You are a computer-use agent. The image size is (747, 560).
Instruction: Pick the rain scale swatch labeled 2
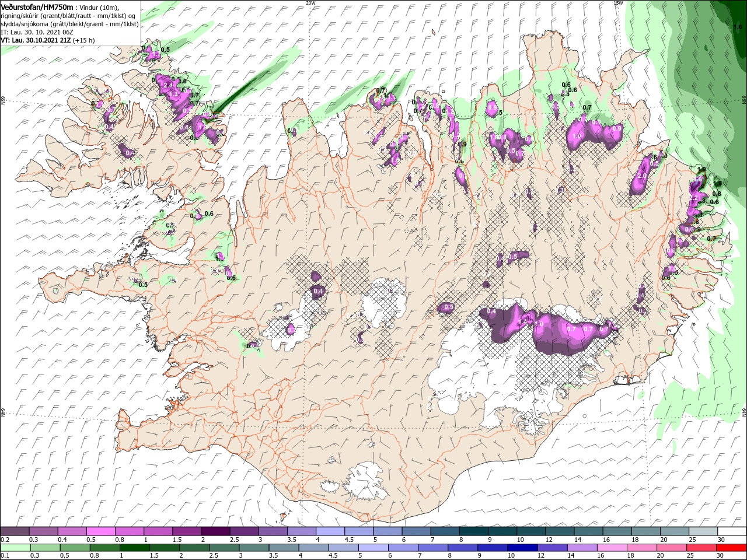pos(194,548)
